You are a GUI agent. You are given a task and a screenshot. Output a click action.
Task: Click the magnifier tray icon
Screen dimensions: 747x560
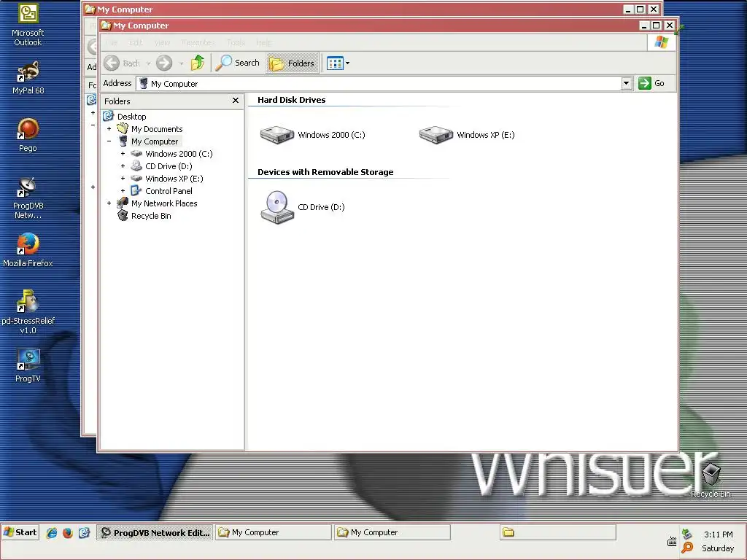(x=687, y=548)
